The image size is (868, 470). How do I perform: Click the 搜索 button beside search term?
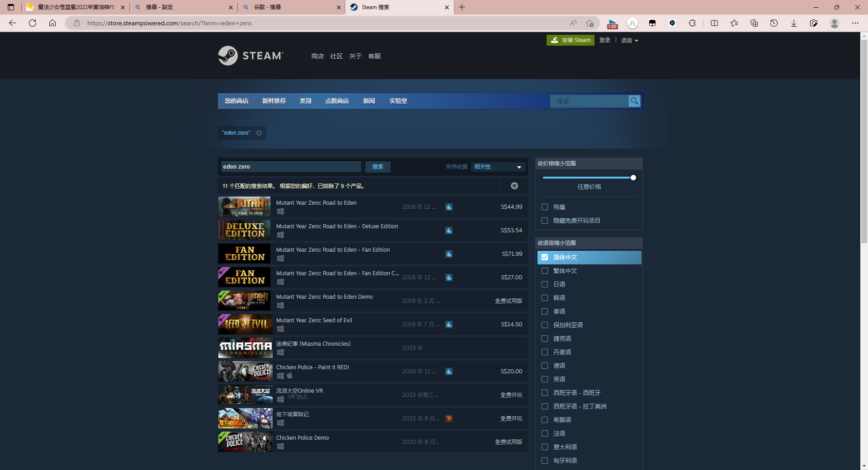tap(378, 167)
